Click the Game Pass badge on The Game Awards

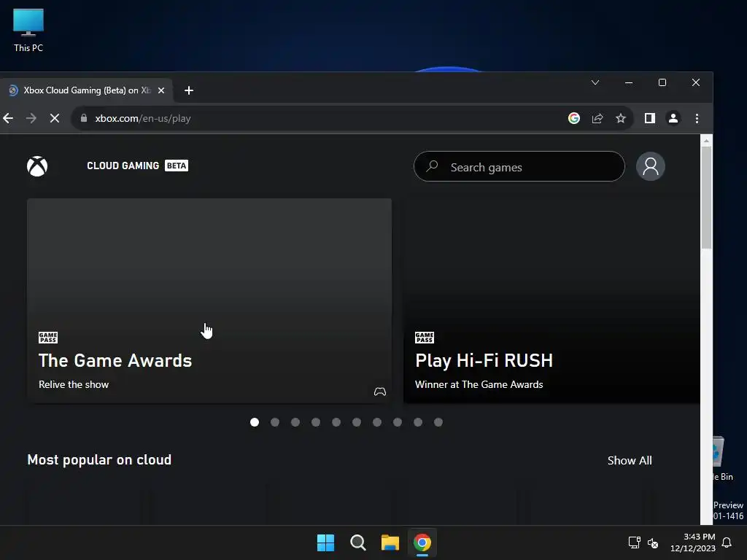(x=48, y=338)
